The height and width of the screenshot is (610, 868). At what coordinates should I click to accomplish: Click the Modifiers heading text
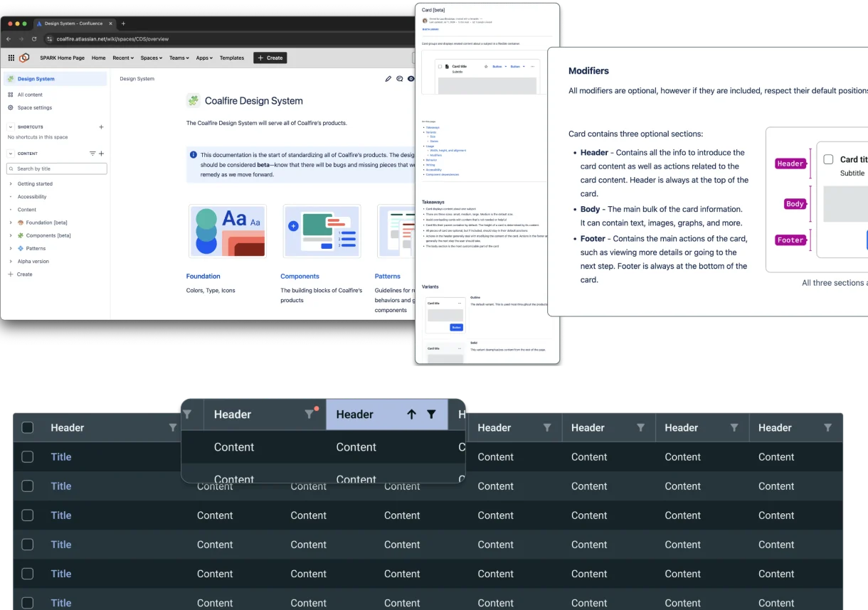coord(588,71)
